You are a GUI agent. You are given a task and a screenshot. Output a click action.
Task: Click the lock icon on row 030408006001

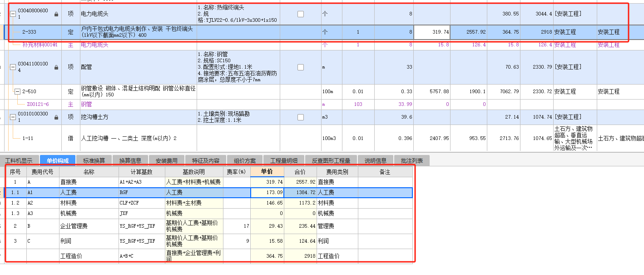[x=56, y=14]
